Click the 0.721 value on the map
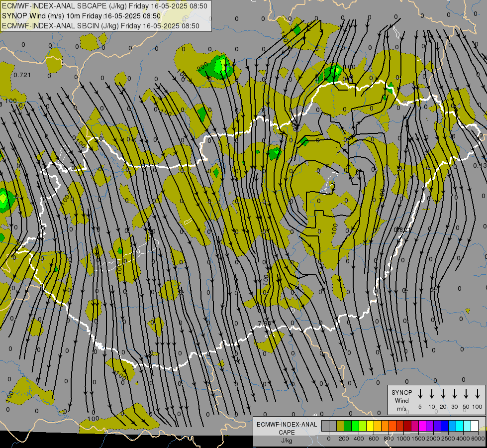Viewport: 487px width, 448px height. coord(22,75)
